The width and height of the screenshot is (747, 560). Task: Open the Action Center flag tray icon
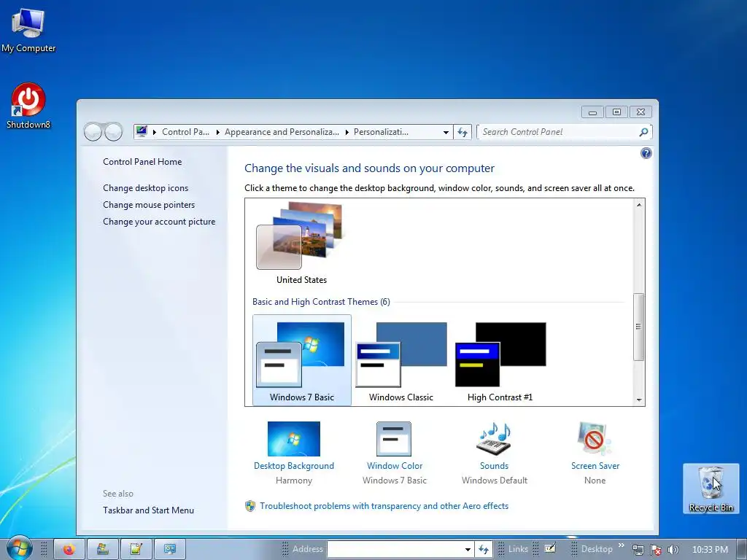tap(656, 550)
